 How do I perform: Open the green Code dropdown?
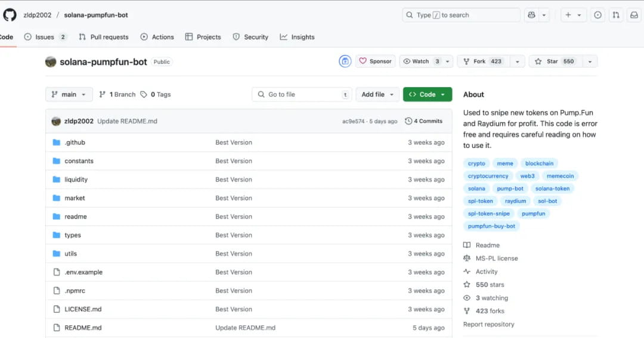point(427,94)
